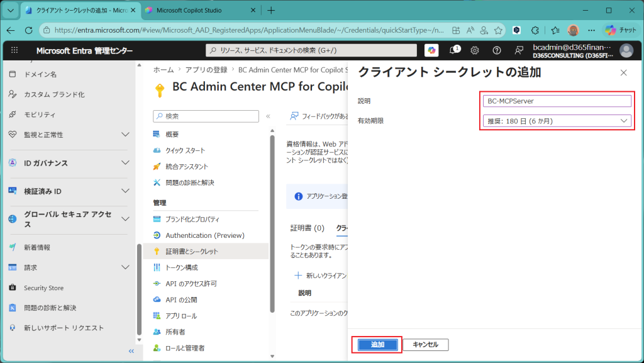Open the Copilot icon in the Entra header
644x363 pixels.
tap(431, 50)
